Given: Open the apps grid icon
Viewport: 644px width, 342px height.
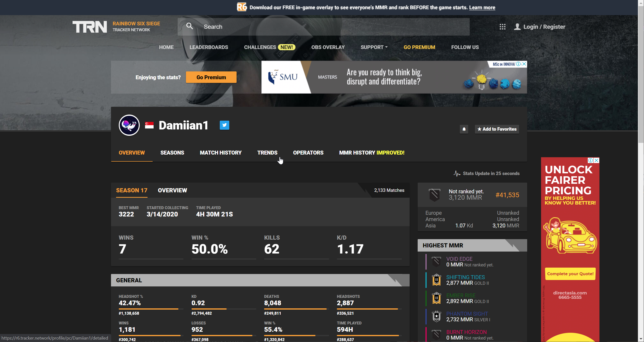Looking at the screenshot, I should point(502,27).
